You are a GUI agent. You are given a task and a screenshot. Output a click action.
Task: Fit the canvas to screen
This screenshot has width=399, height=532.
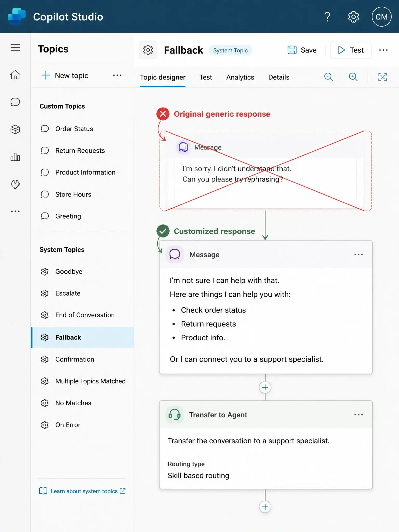point(382,77)
